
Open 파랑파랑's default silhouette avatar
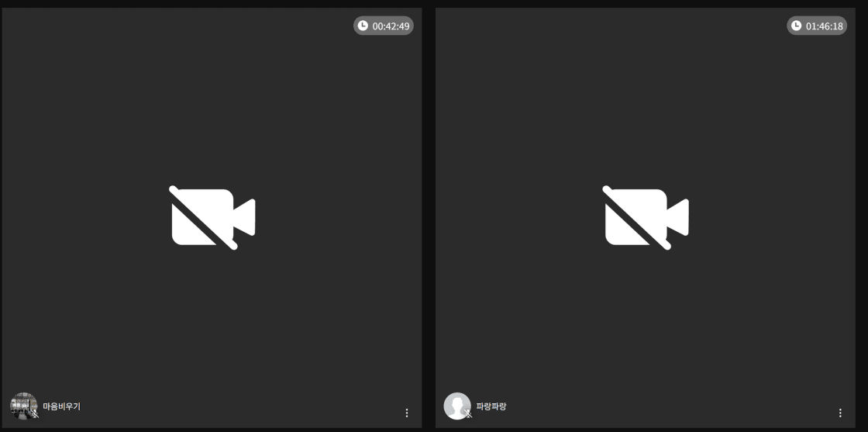456,406
